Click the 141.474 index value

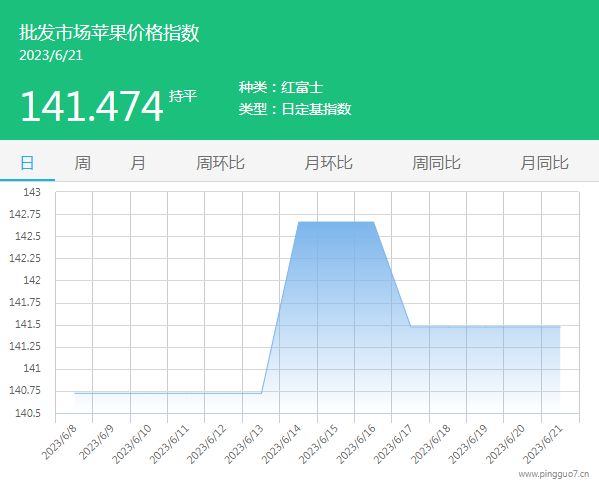[92, 106]
